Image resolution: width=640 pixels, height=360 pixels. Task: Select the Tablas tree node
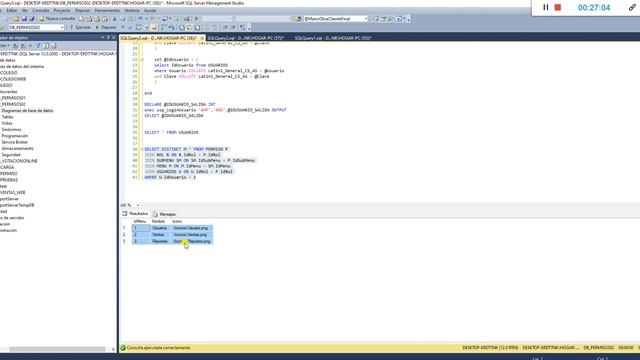[7, 117]
